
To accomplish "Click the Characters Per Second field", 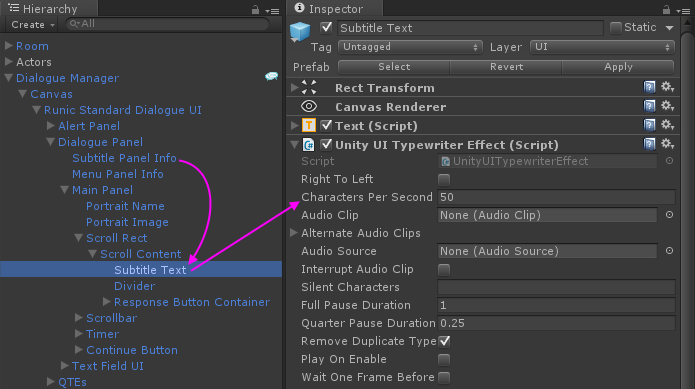I will tap(556, 197).
